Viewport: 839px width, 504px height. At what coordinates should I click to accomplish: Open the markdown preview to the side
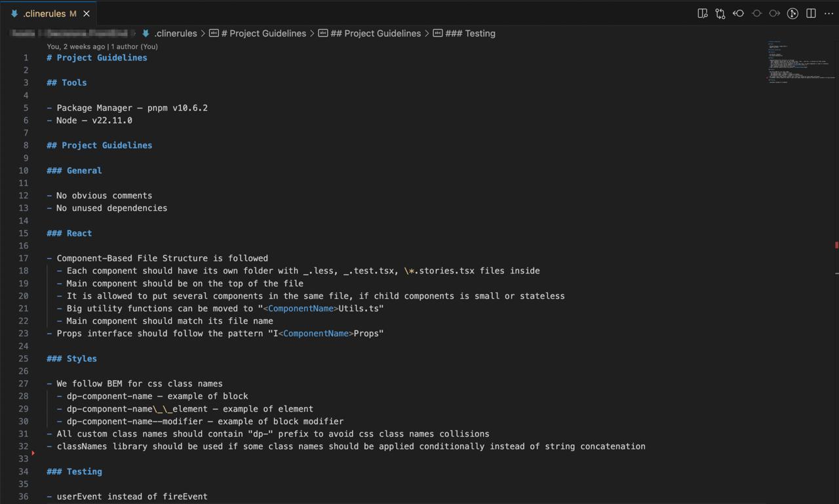[703, 13]
